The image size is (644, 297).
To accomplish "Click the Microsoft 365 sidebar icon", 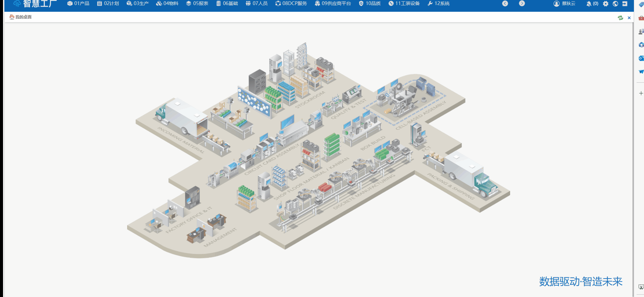I will 641,45.
